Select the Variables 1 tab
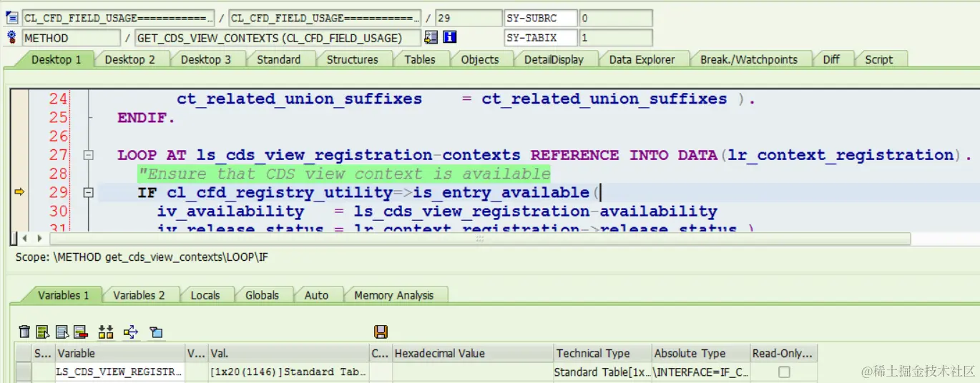 click(64, 295)
